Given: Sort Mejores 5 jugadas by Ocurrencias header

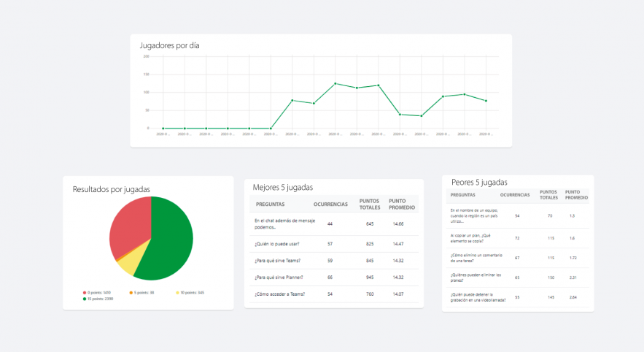Looking at the screenshot, I should click(x=330, y=204).
